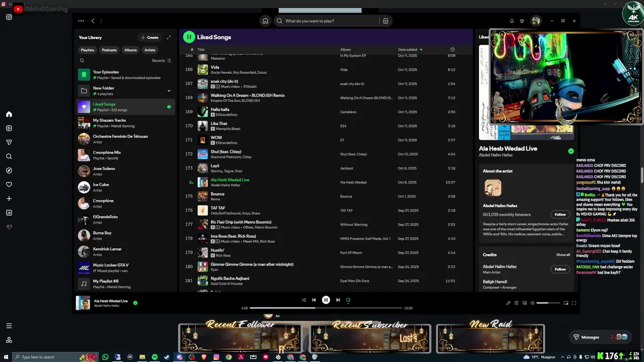644x362 pixels.
Task: Click now playing album cover thumbnail
Action: (83, 303)
